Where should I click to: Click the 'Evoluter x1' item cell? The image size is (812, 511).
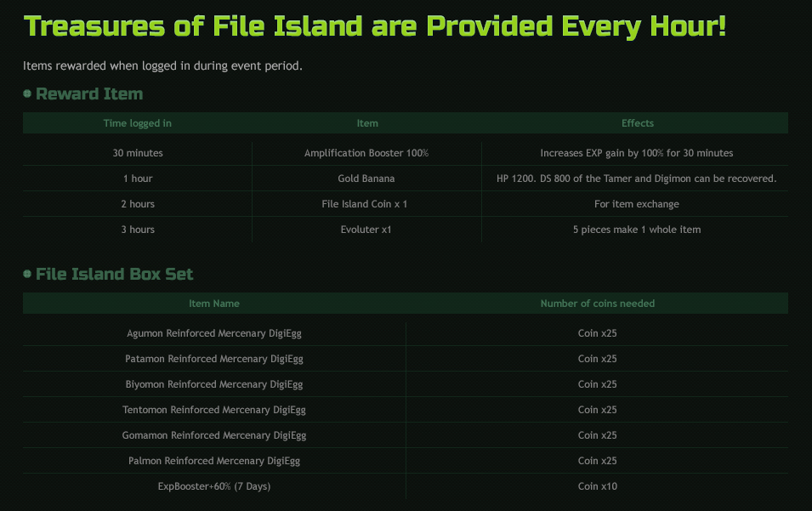[366, 230]
